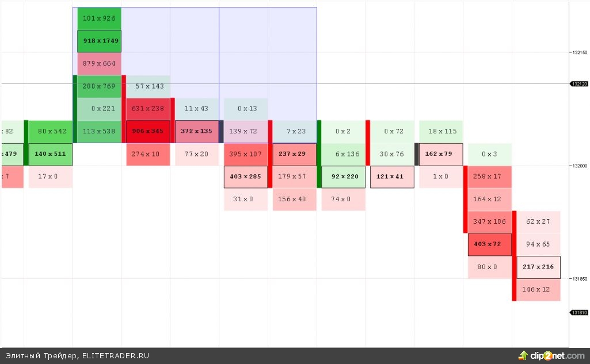Click the 906 x 345 bright red cell
Screen dimensions: 590x364
coord(148,131)
